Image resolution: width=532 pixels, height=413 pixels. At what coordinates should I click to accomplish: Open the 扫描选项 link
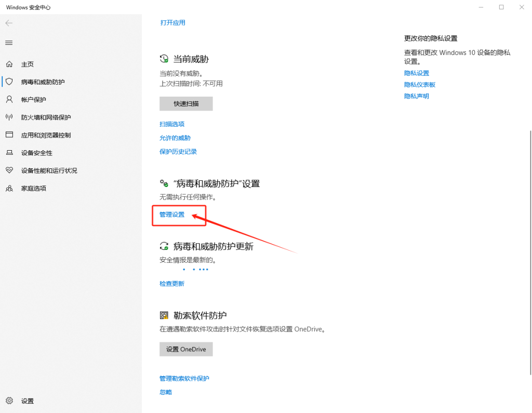point(172,124)
